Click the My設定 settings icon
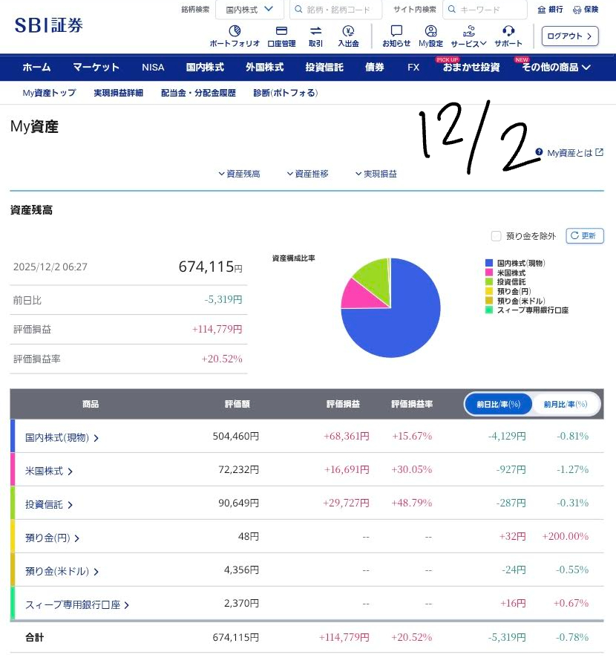The height and width of the screenshot is (672, 616). pos(430,32)
